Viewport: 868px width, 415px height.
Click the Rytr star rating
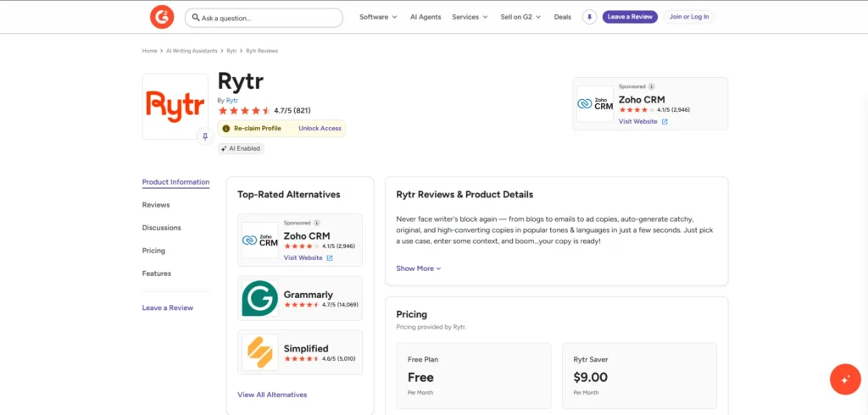245,111
